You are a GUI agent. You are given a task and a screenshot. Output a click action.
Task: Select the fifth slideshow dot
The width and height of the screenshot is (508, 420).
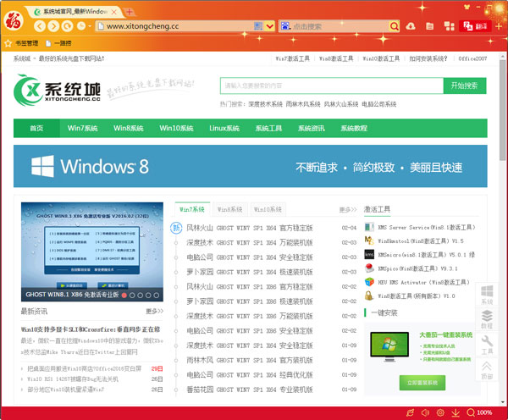pos(157,296)
